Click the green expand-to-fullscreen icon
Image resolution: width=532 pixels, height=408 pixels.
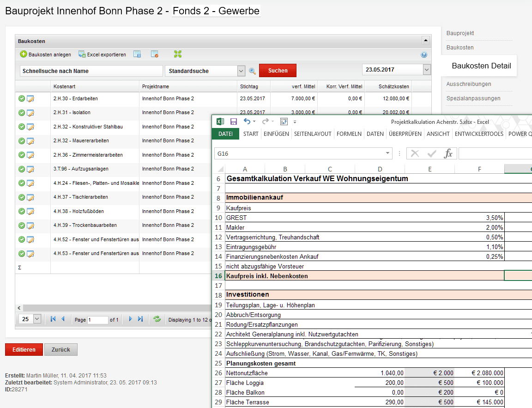coord(178,55)
